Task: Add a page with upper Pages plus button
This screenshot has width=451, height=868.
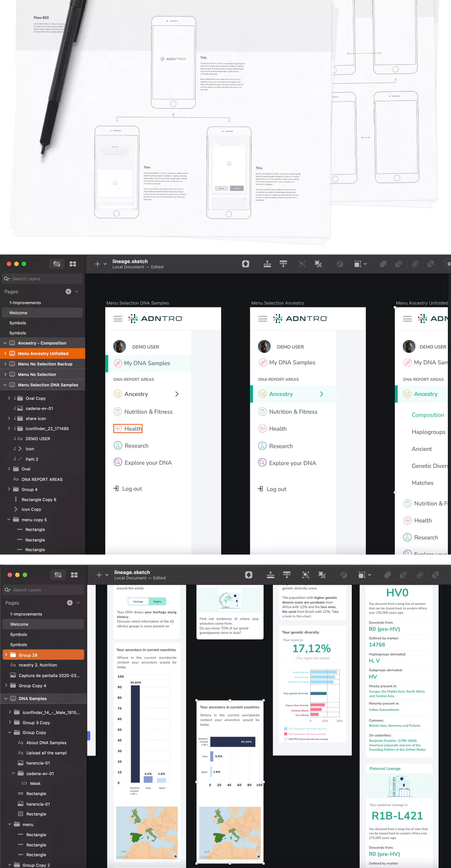Action: (68, 291)
